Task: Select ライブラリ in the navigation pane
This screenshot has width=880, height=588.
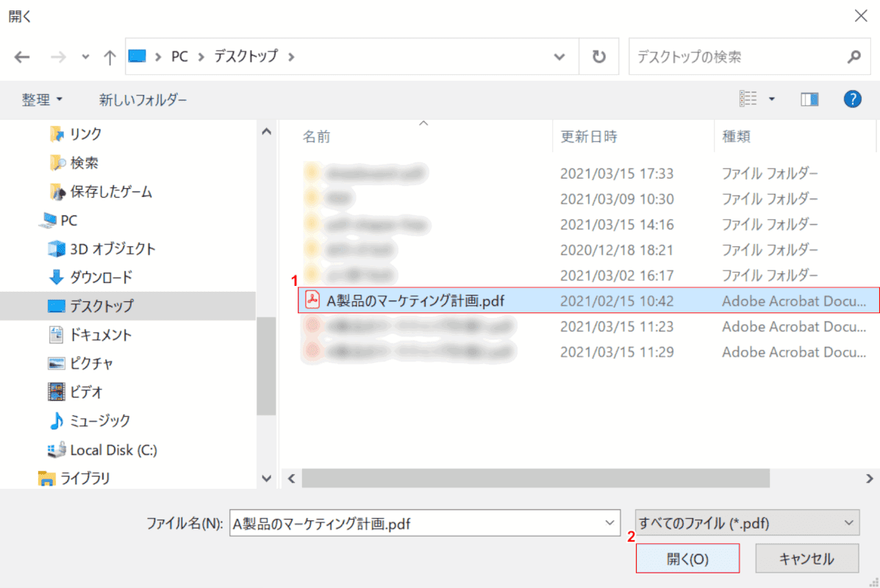Action: pos(74,478)
